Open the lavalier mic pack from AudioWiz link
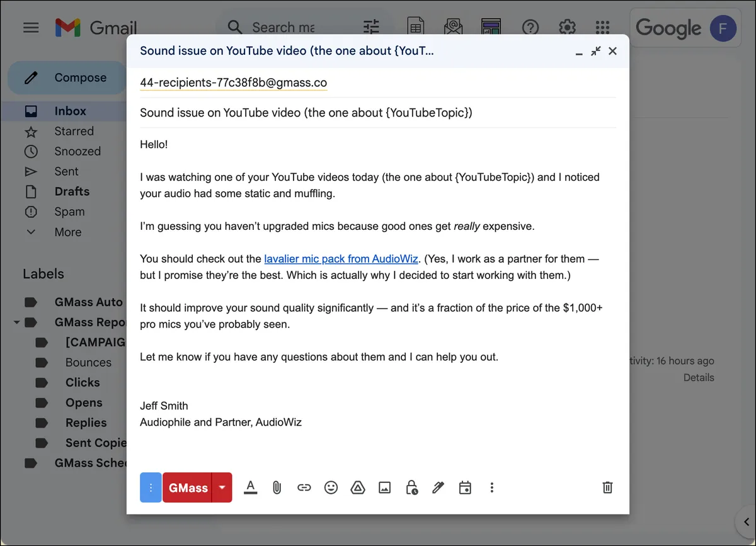The image size is (756, 546). (x=341, y=259)
